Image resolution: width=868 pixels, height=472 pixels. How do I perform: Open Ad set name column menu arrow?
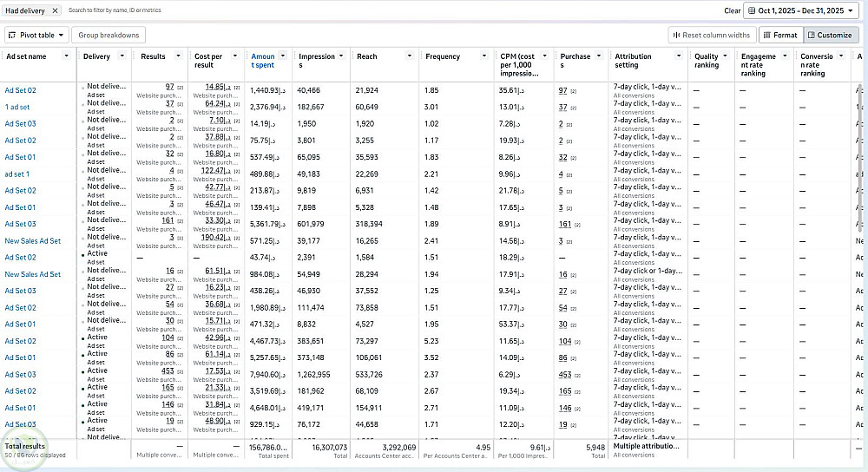tap(67, 56)
